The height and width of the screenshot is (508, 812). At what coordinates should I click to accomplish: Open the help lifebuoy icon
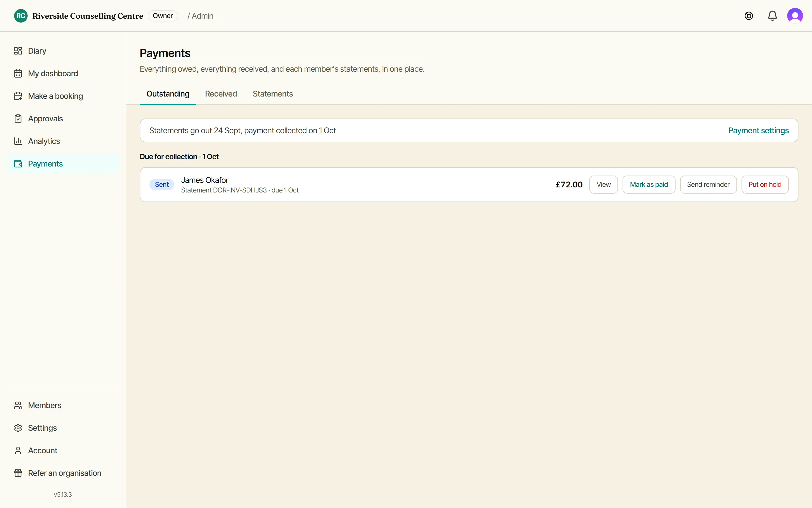(x=749, y=16)
